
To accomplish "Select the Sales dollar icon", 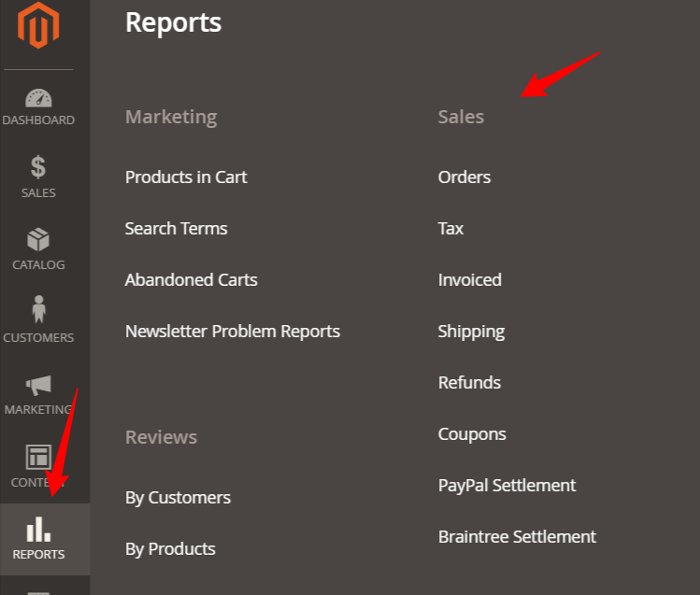I will (38, 167).
